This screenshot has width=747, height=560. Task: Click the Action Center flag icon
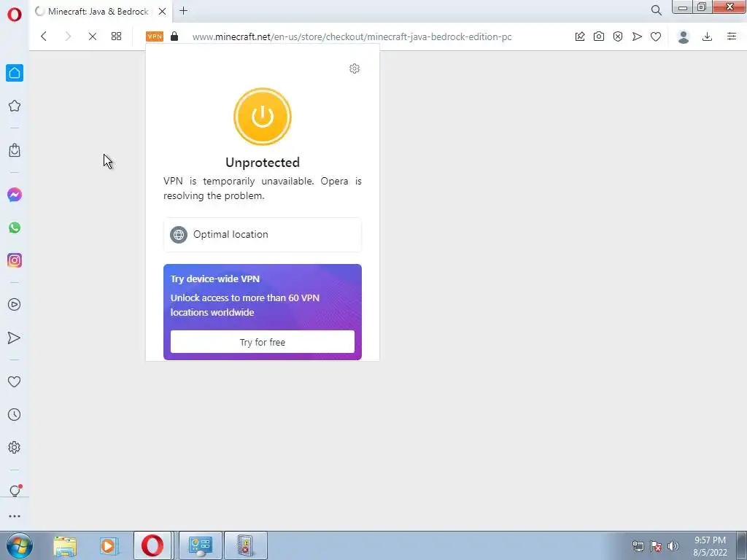[x=656, y=546]
